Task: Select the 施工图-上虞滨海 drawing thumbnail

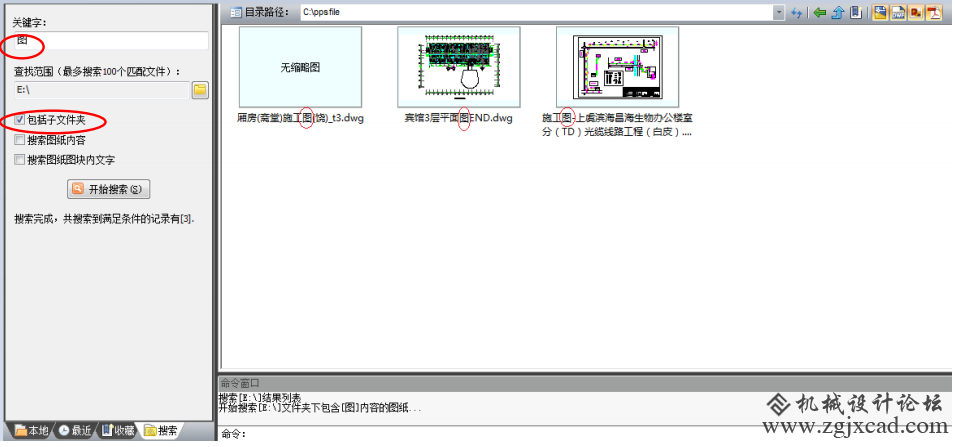Action: click(x=617, y=67)
